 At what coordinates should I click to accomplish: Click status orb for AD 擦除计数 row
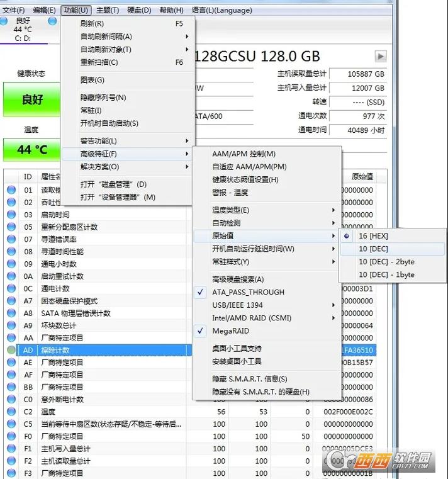click(11, 350)
